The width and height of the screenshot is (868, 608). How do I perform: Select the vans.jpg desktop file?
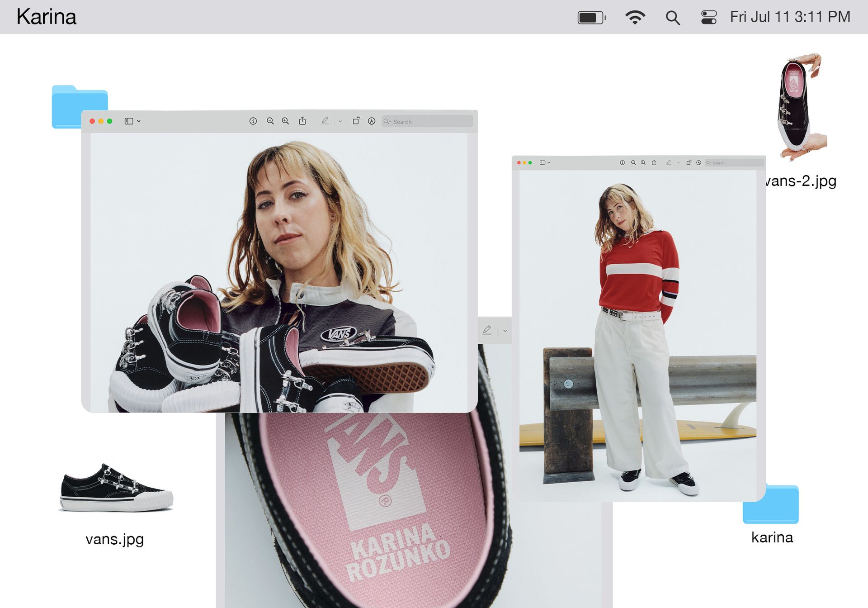(116, 502)
